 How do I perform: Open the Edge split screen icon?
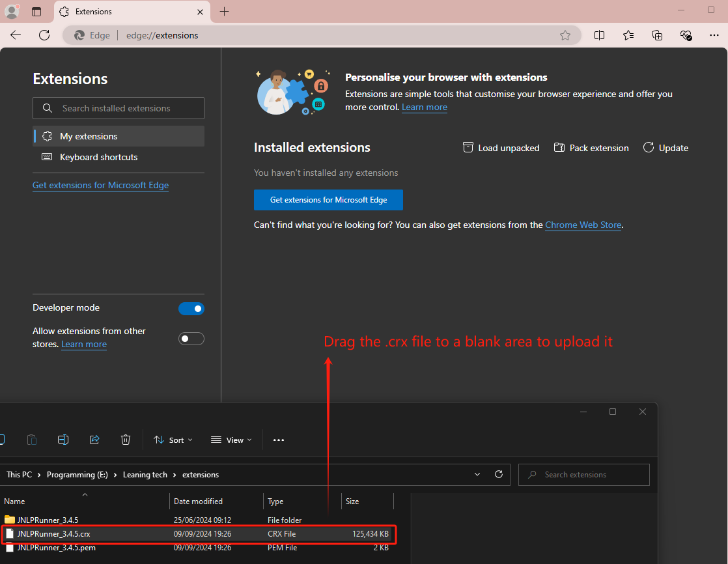pos(599,35)
